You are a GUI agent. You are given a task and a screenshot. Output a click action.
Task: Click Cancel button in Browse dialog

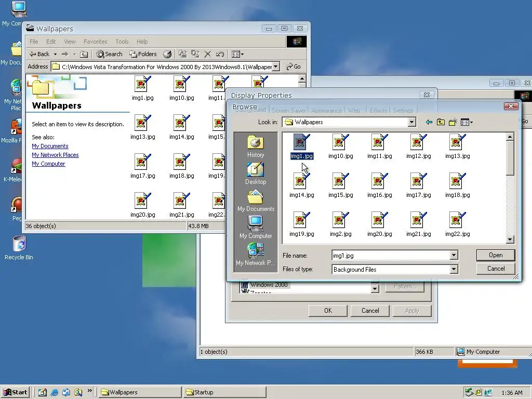(496, 269)
